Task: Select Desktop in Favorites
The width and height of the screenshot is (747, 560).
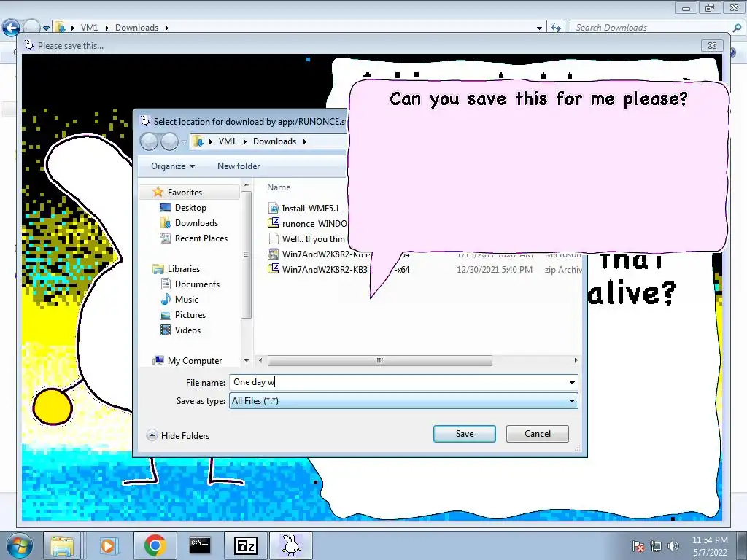Action: coord(190,208)
